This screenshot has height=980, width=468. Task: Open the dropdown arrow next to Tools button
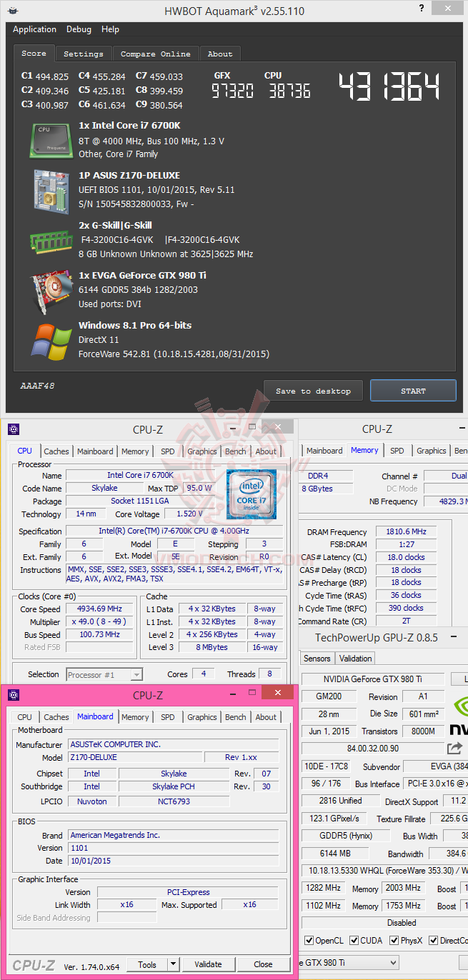click(172, 964)
